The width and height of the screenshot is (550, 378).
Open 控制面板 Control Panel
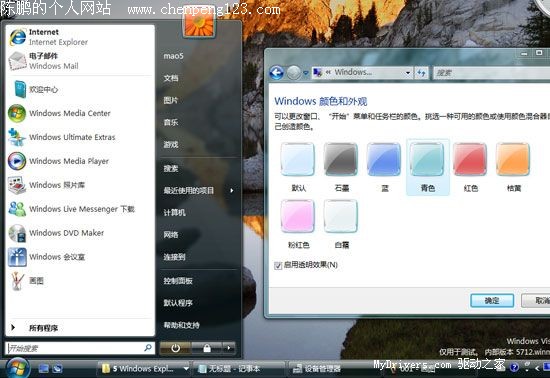click(x=178, y=281)
